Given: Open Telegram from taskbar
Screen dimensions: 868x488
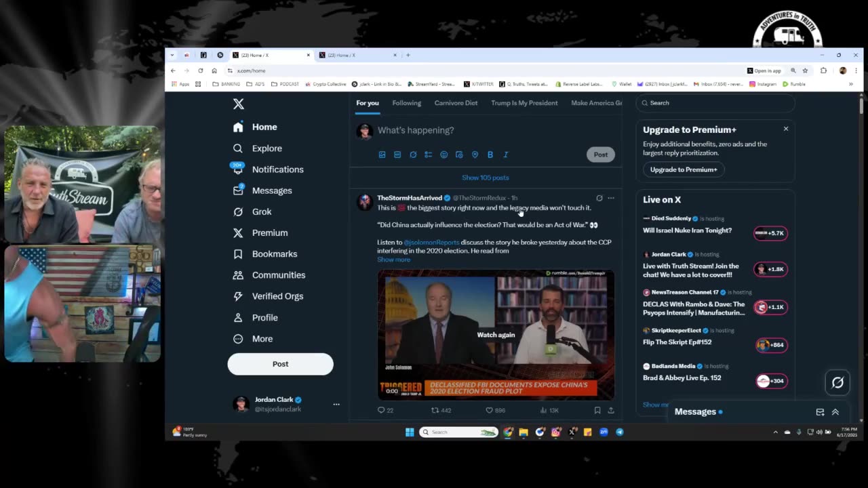Looking at the screenshot, I should click(619, 432).
